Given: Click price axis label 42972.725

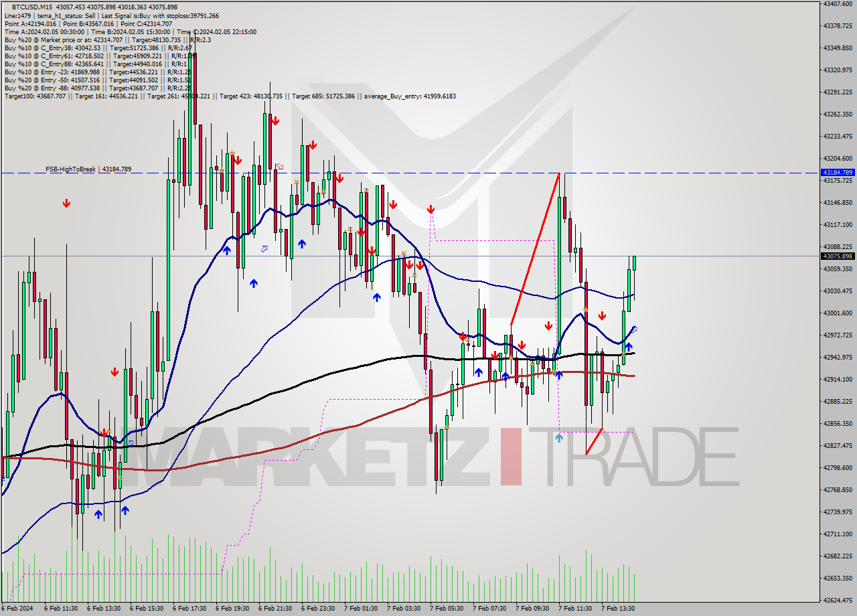Looking at the screenshot, I should click(838, 335).
